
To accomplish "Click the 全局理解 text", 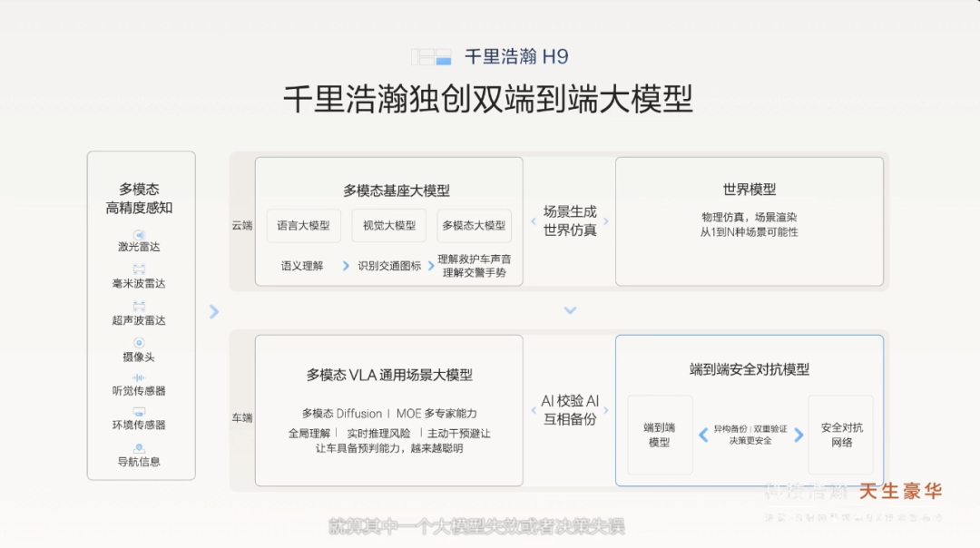I will point(309,434).
